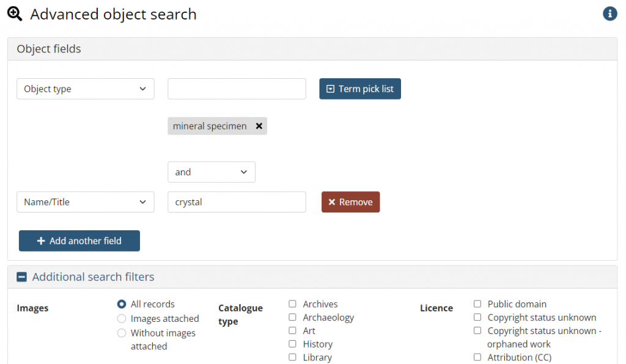The height and width of the screenshot is (364, 626).
Task: Click the Remove button for crystal field
Action: 350,202
